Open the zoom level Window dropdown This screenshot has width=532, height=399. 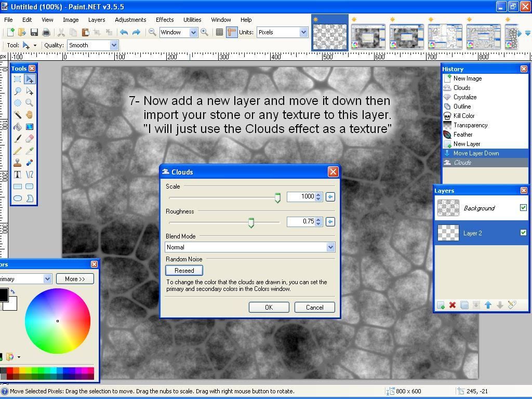[x=193, y=32]
